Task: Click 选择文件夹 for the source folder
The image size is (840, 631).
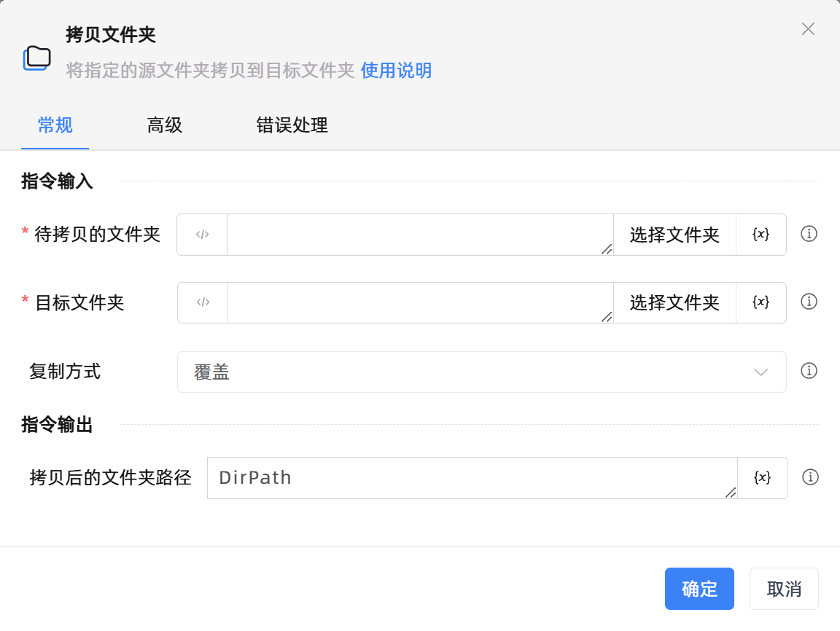Action: (674, 234)
